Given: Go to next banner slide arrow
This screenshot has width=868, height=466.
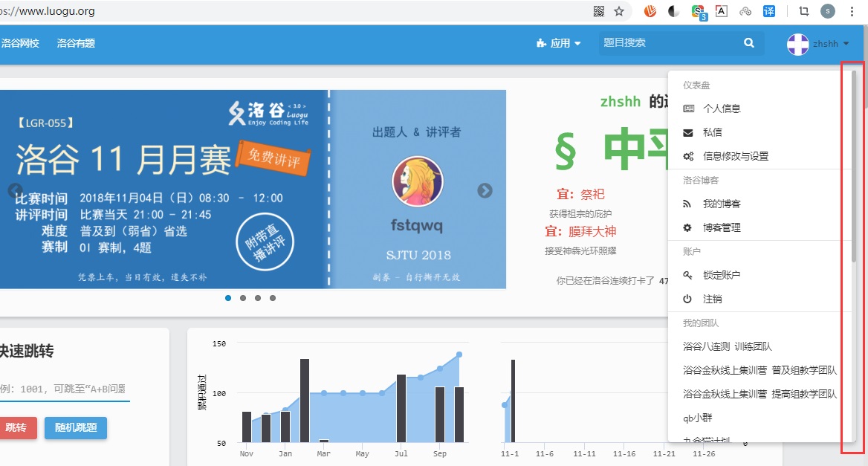Looking at the screenshot, I should tap(485, 190).
